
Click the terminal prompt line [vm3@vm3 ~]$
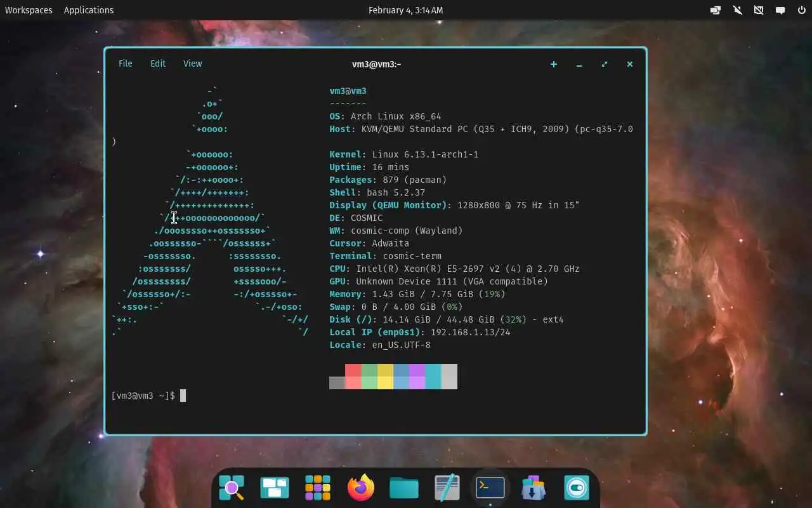pos(143,396)
